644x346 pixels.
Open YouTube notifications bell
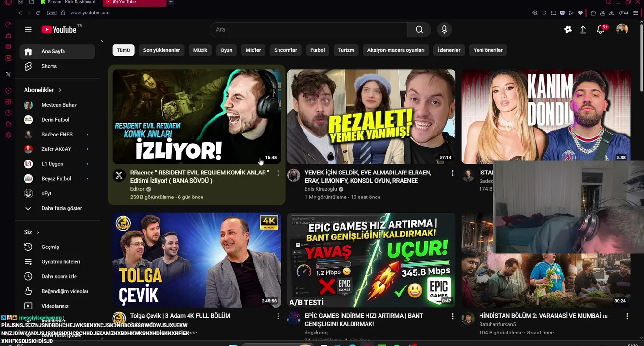point(600,30)
